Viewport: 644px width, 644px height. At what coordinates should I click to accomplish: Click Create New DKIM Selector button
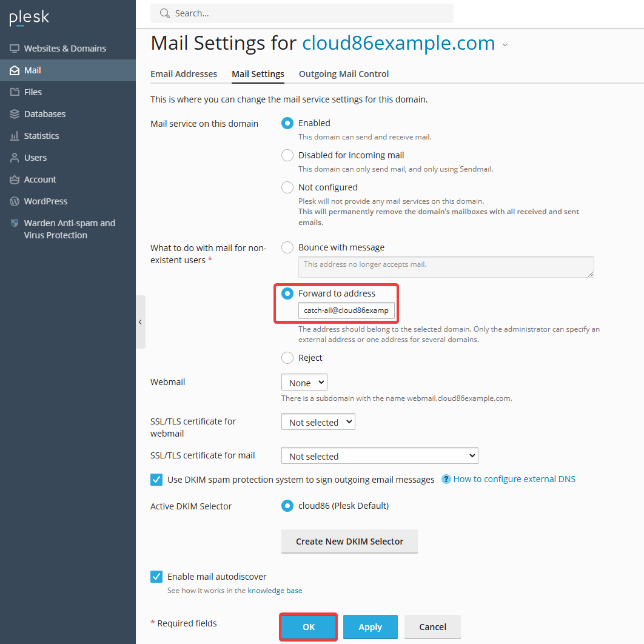click(349, 542)
